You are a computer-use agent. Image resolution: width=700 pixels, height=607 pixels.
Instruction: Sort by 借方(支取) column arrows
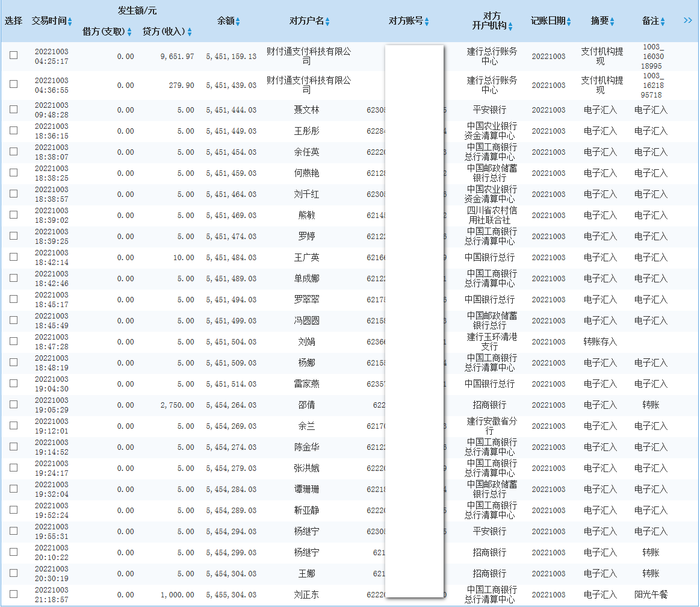coord(129,32)
